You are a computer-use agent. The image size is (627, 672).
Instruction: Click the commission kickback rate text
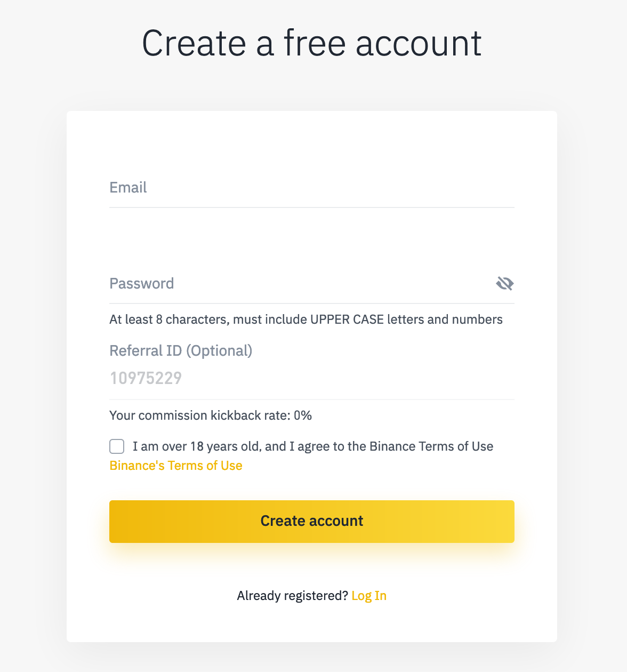[x=211, y=415]
